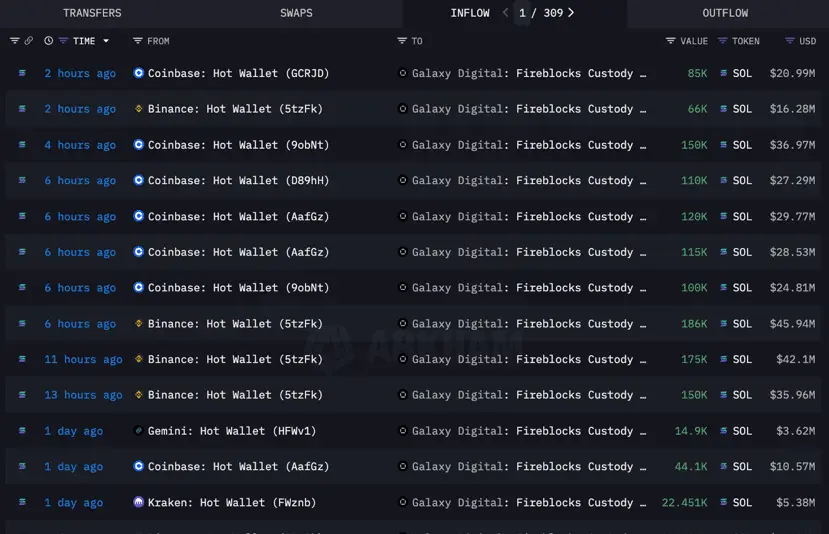Go to next inflow page chevron

pyautogui.click(x=571, y=13)
